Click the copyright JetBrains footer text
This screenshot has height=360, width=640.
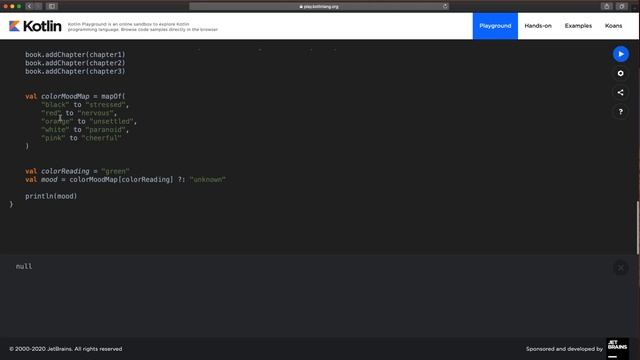coord(66,349)
